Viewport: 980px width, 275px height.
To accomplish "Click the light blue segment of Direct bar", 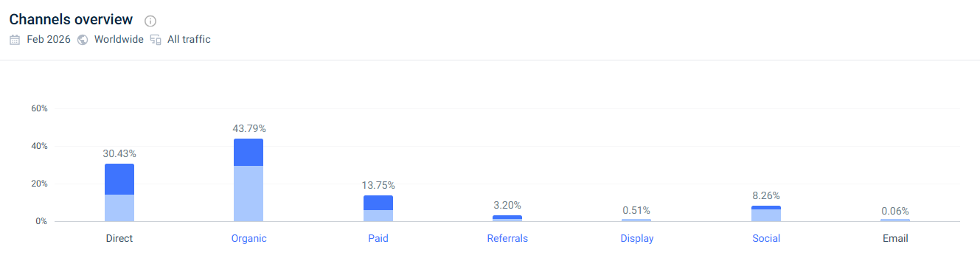I will (119, 208).
